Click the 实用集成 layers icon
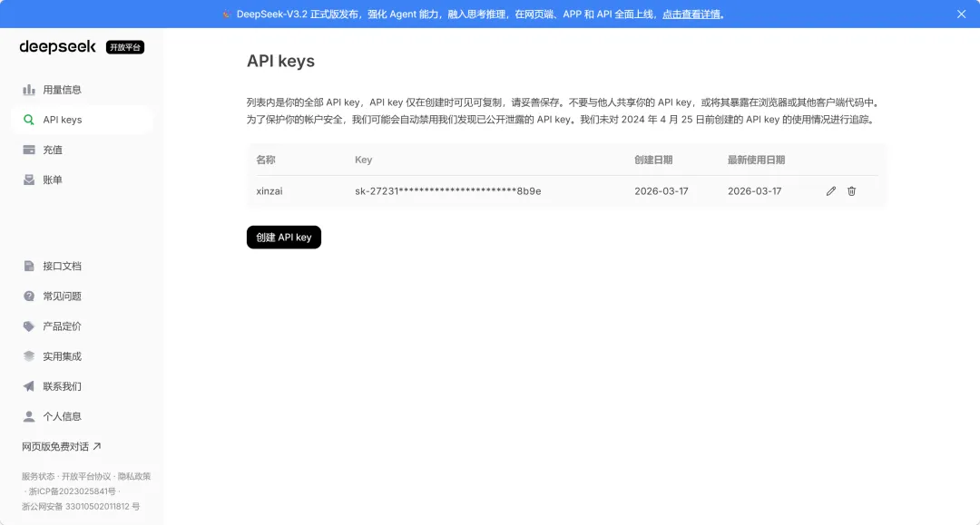This screenshot has width=980, height=525. pyautogui.click(x=29, y=355)
